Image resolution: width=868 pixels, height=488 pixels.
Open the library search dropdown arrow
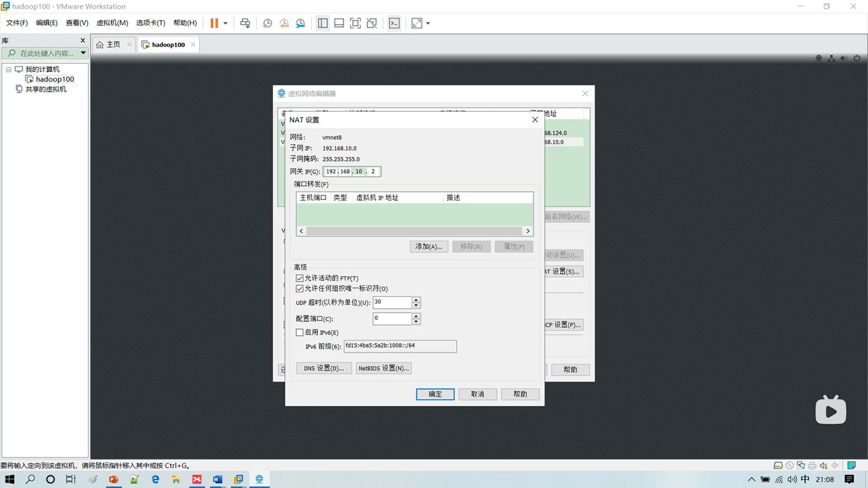coord(83,53)
